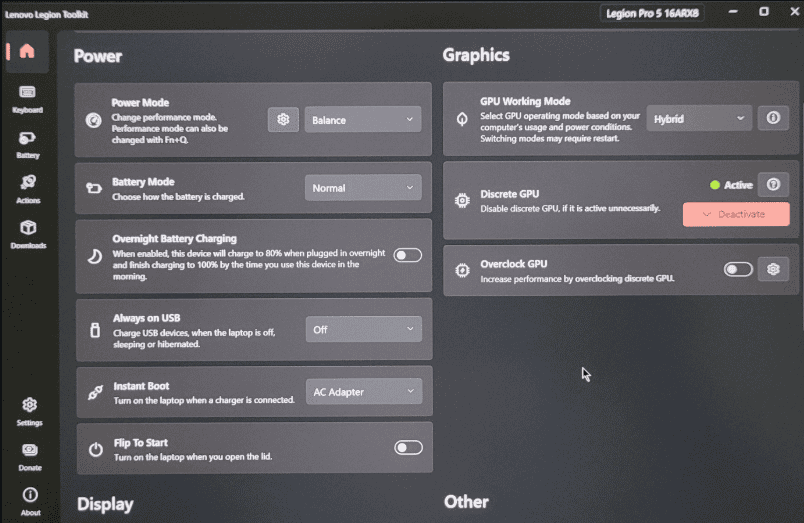Viewport: 804px width, 523px height.
Task: Open GPU Working Mode info button
Action: (x=773, y=118)
